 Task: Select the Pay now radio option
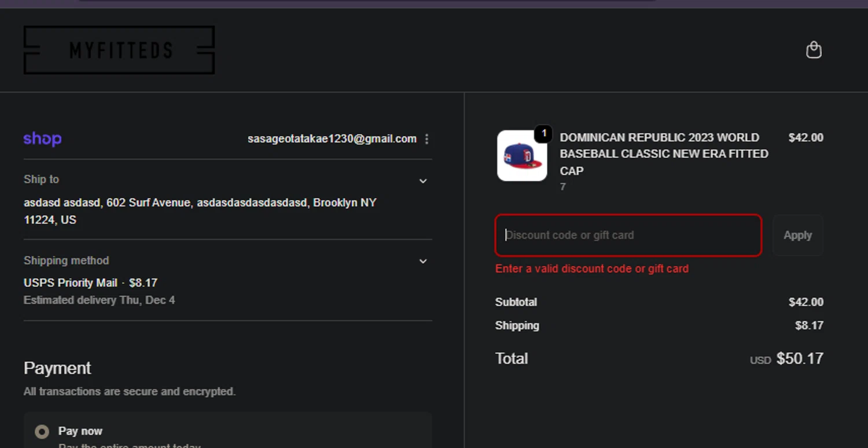(42, 431)
